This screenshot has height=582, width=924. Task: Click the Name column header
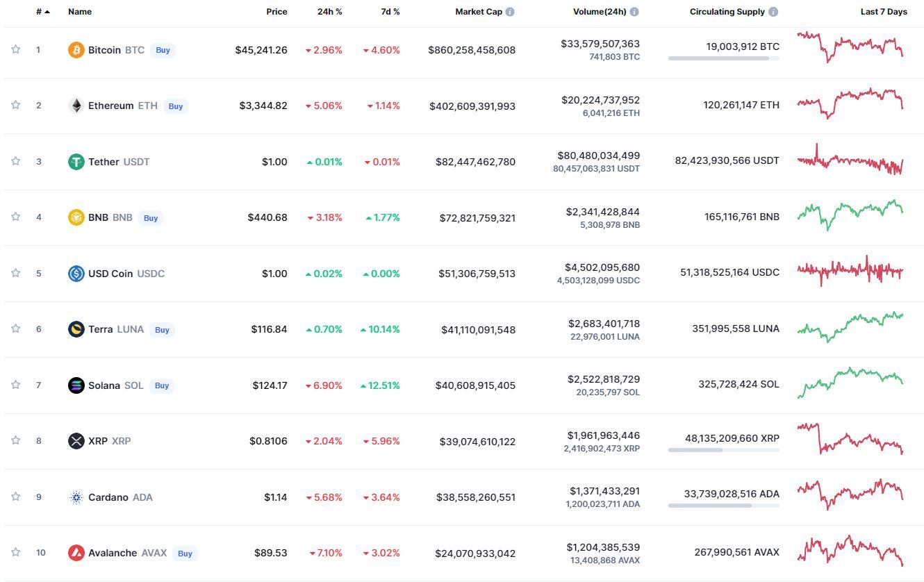(80, 12)
